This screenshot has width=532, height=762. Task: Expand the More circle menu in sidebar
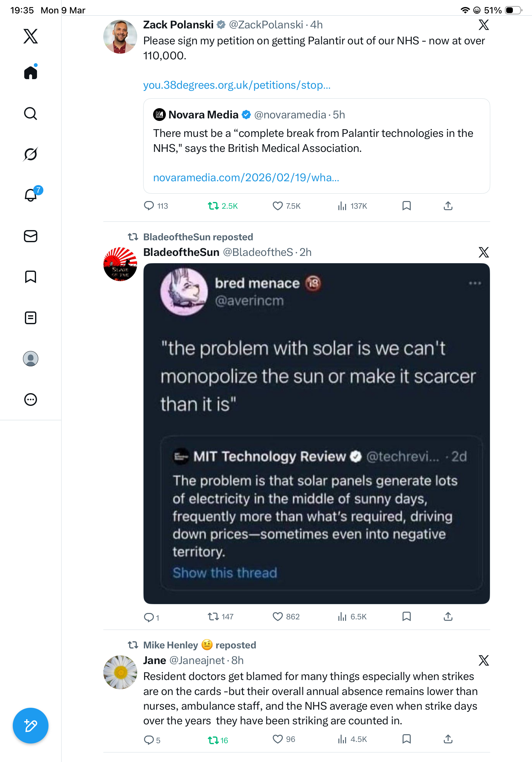click(x=31, y=400)
